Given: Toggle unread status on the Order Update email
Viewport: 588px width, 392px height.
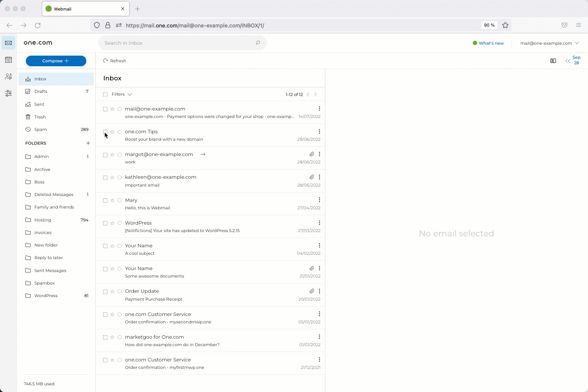Looking at the screenshot, I should pyautogui.click(x=119, y=292).
